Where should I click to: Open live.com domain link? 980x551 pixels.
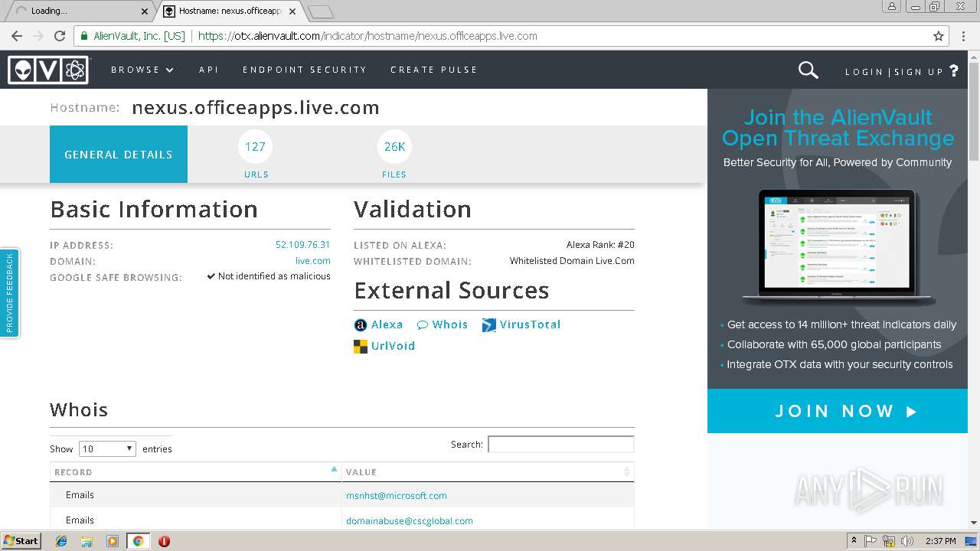pyautogui.click(x=313, y=261)
